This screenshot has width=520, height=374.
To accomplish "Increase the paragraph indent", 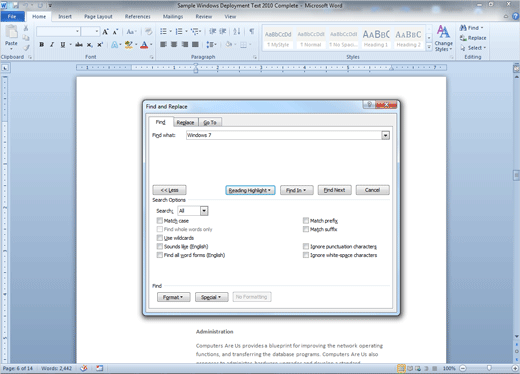I will 223,32.
